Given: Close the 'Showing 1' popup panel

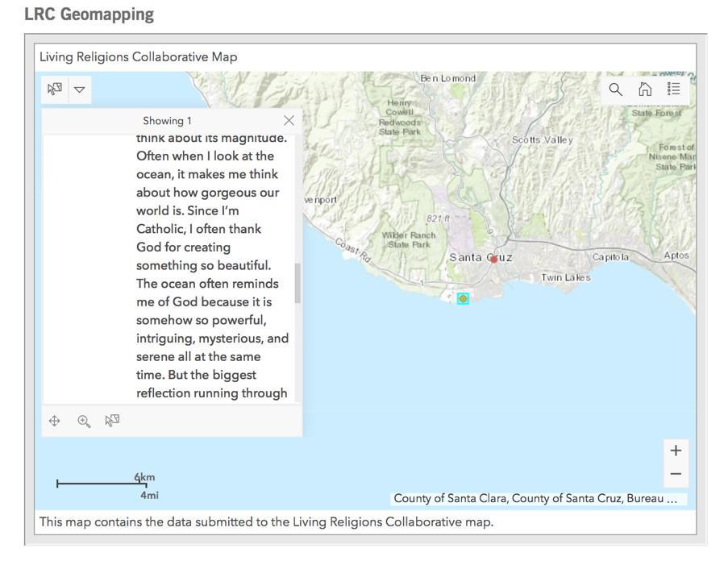Looking at the screenshot, I should tap(289, 121).
